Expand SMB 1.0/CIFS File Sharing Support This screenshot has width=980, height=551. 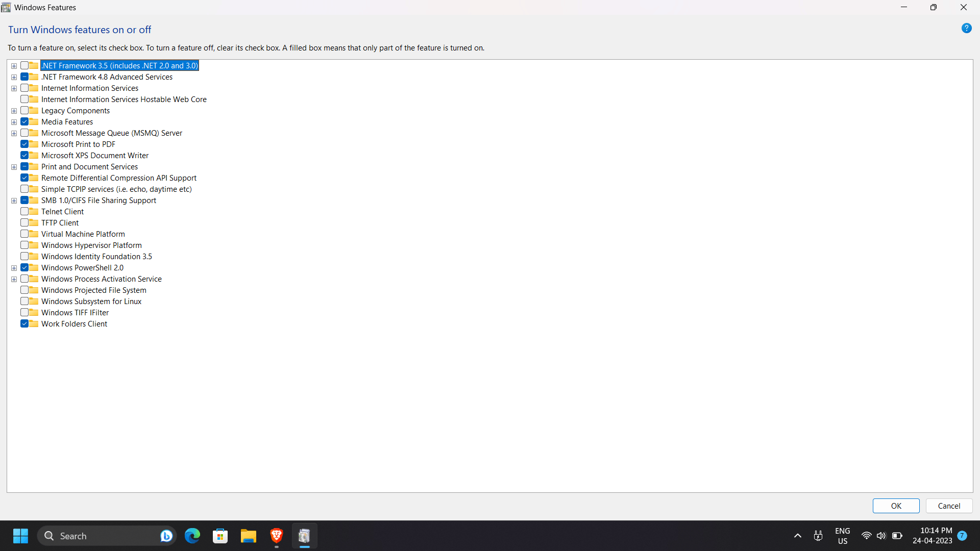(14, 201)
